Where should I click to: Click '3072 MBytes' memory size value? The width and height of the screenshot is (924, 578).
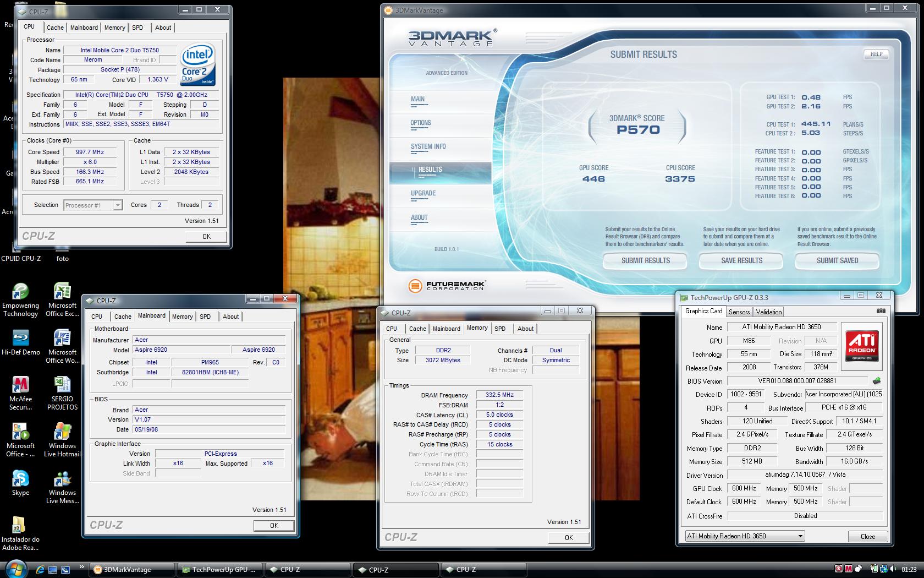tap(443, 360)
